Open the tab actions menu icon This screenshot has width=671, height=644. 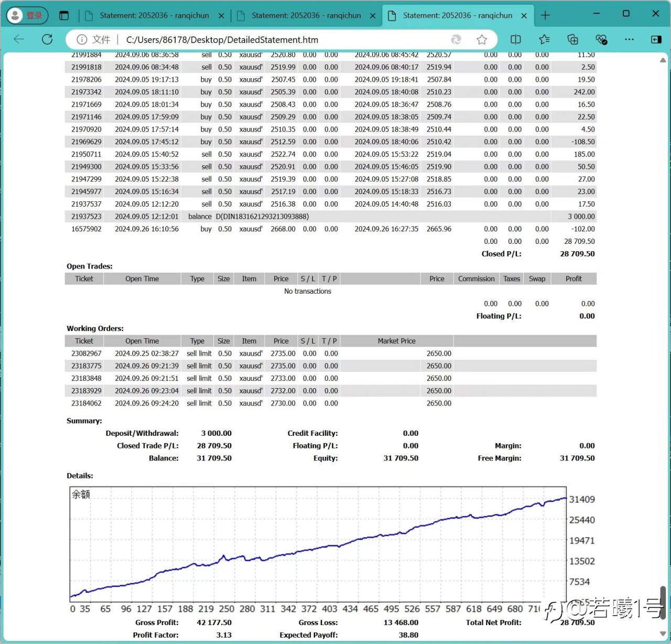point(64,16)
